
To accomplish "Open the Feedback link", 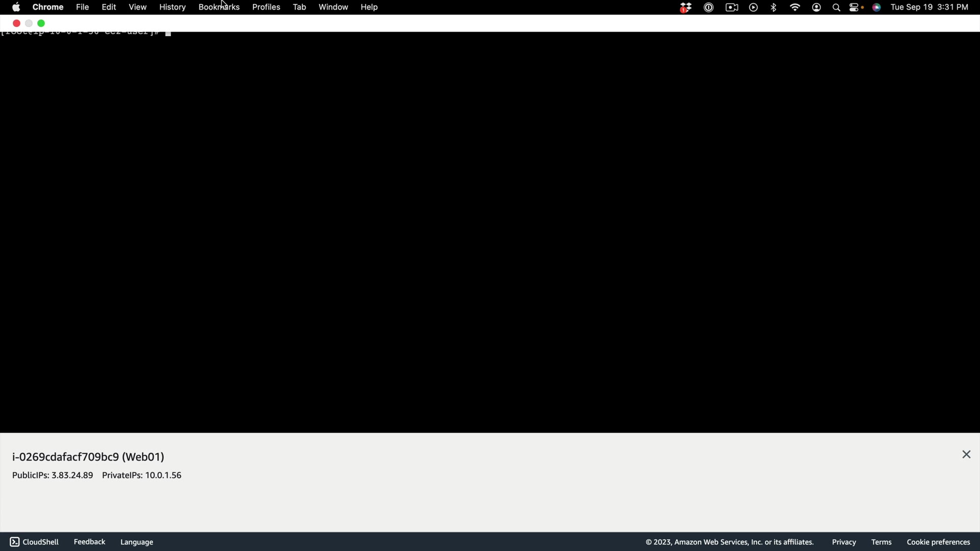I will pos(89,542).
